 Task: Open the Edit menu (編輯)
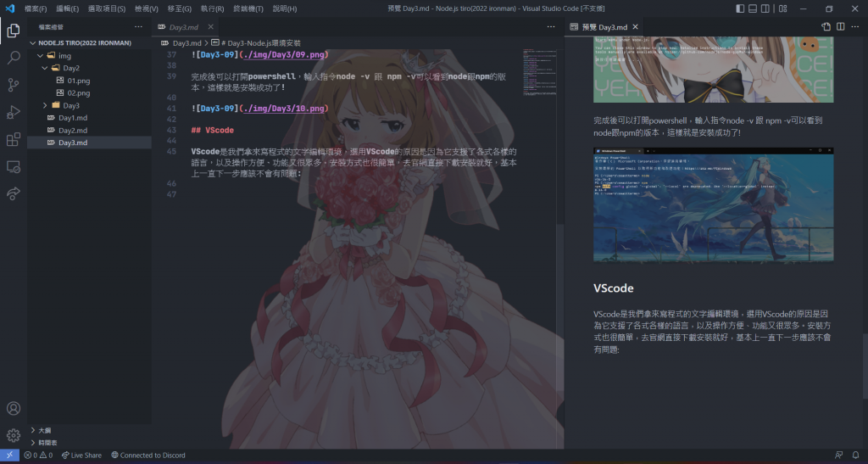point(68,8)
